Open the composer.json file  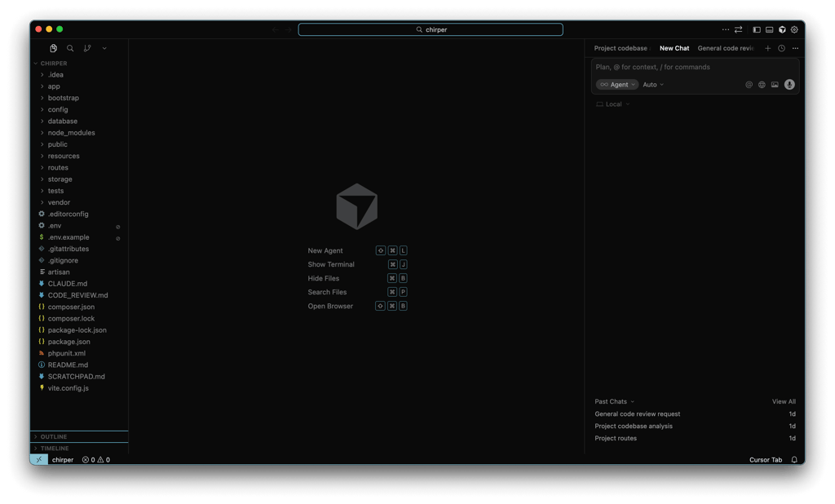pos(79,307)
